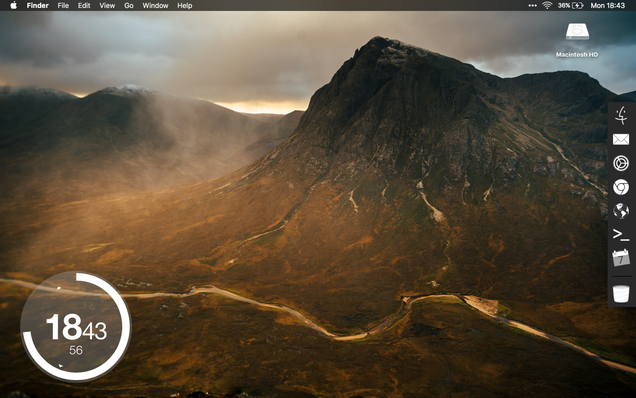Open the Help menu

185,6
